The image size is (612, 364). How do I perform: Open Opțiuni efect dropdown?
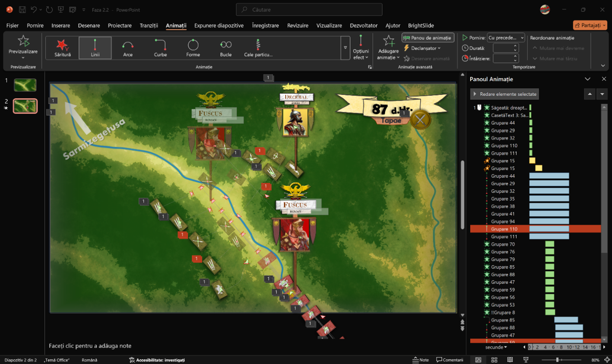click(x=361, y=47)
